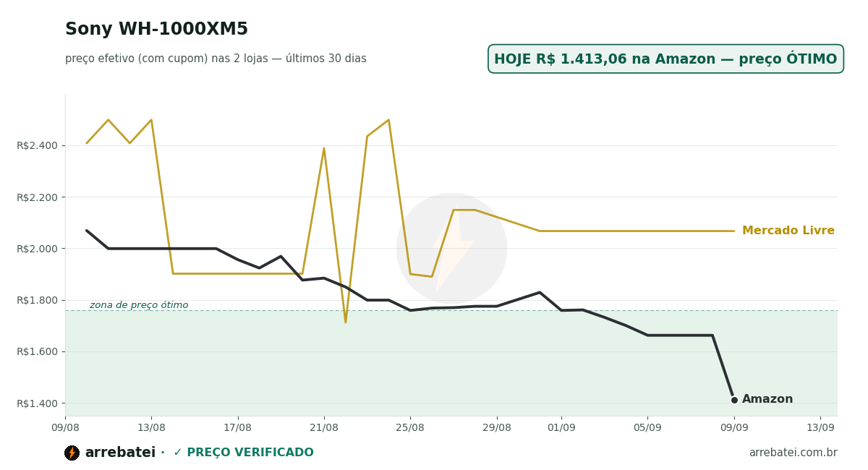Select the 'Sony WH-1000XM5' chart title
868x470 pixels.
click(x=156, y=30)
